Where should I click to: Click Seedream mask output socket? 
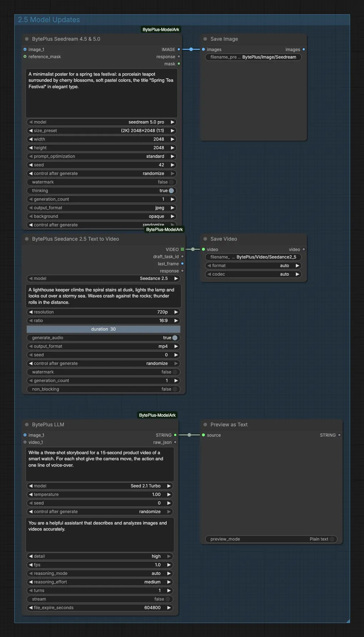pyautogui.click(x=179, y=64)
